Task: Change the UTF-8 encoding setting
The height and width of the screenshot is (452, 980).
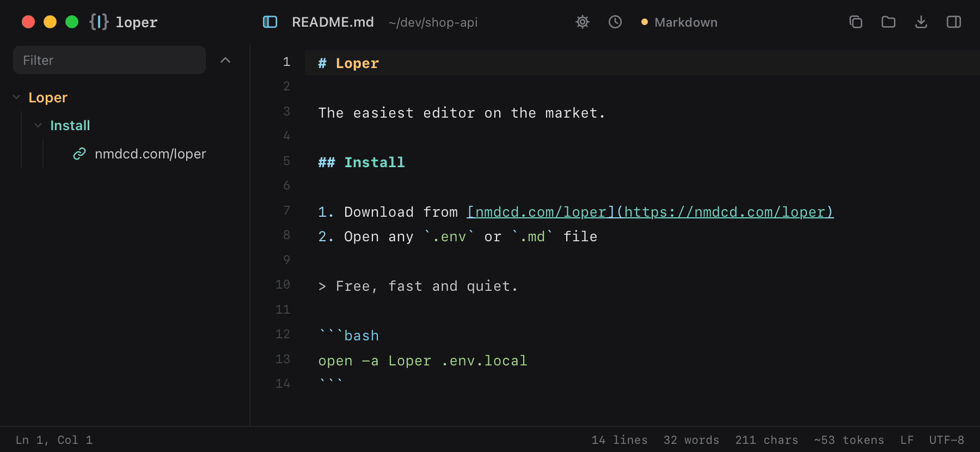Action: pyautogui.click(x=947, y=439)
